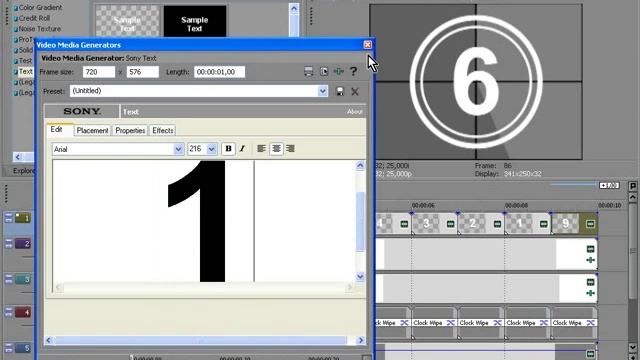Viewport: 640px width, 360px height.
Task: Click the plug-in horizontal scroll left arrow
Action: pos(49,340)
